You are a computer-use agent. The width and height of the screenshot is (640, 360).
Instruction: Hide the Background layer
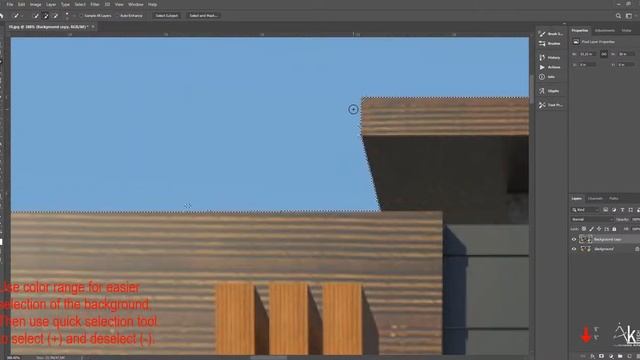pyautogui.click(x=574, y=249)
